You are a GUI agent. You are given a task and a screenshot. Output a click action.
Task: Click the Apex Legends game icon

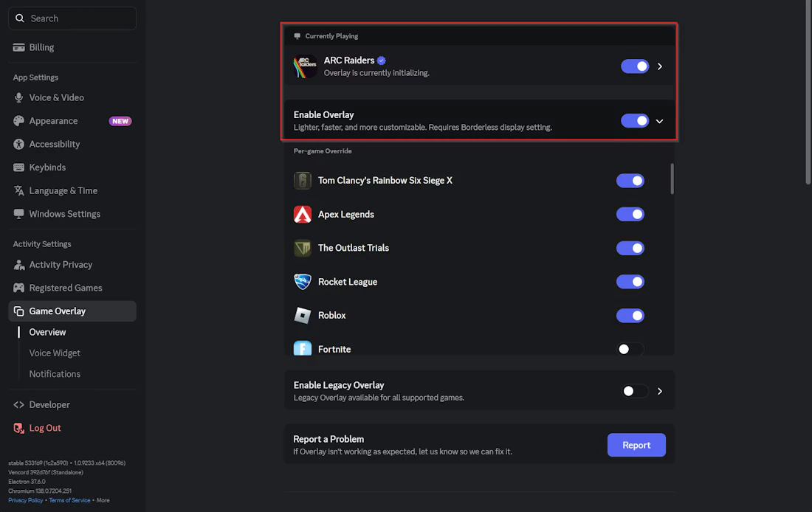(x=303, y=215)
